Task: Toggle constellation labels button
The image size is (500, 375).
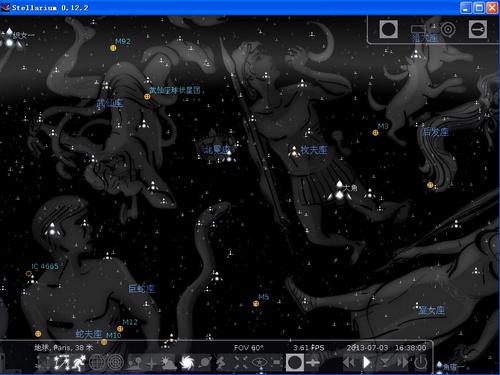Action: click(62, 363)
